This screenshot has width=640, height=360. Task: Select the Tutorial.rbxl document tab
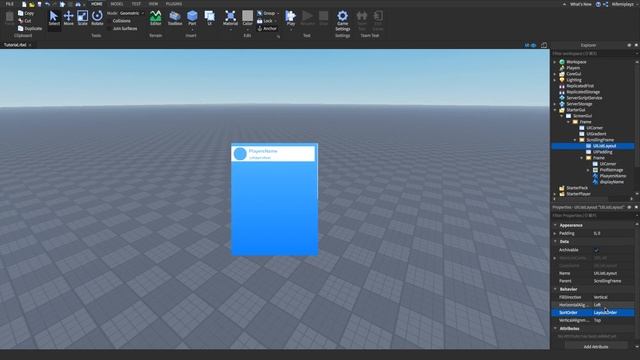point(15,45)
